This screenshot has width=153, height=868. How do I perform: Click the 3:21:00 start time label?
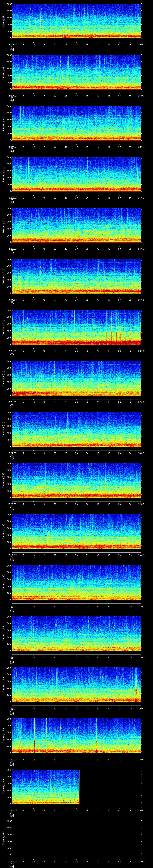coord(12,147)
